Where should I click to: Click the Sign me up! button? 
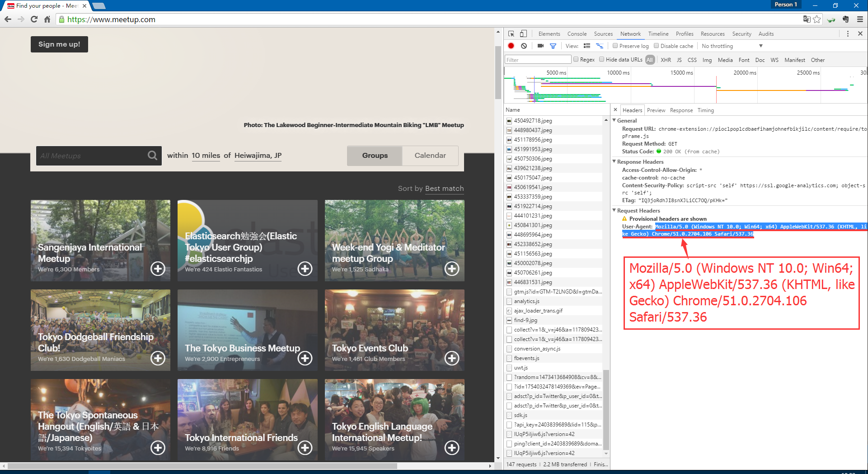(x=59, y=44)
